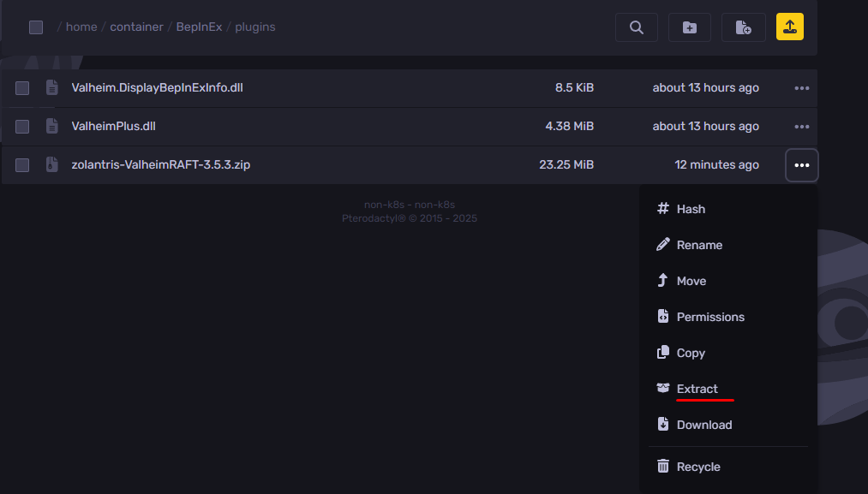The image size is (868, 494).
Task: Click the file-download icon for Download
Action: pos(662,425)
